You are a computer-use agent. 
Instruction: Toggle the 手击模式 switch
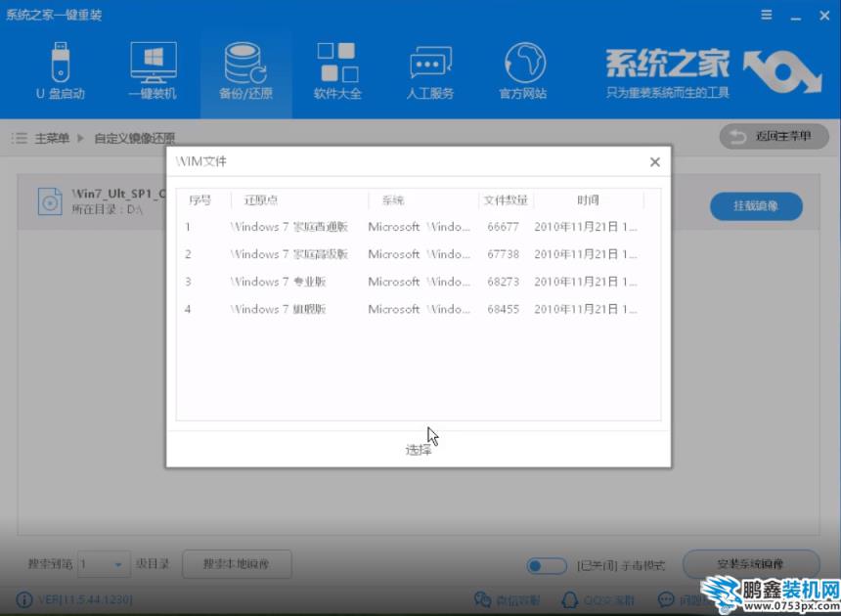click(547, 565)
